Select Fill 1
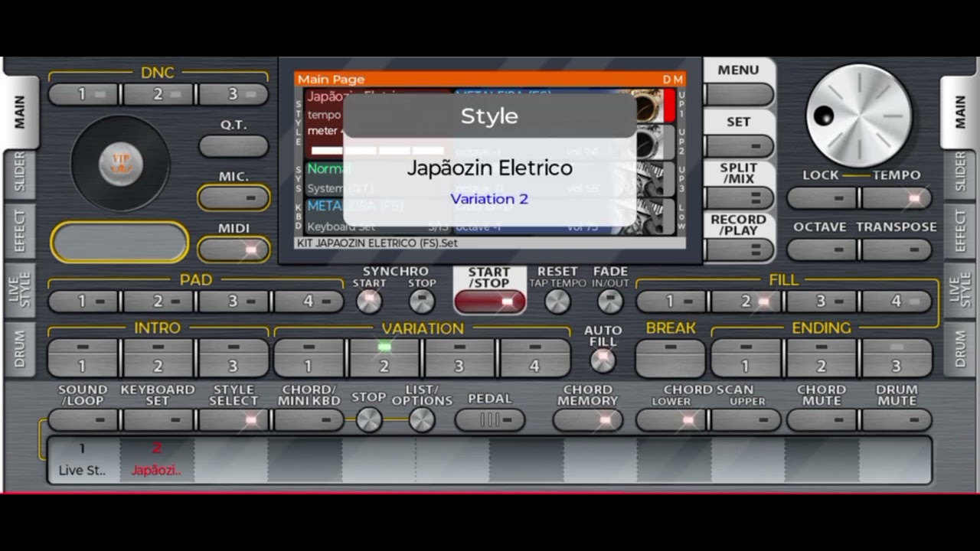Image resolution: width=980 pixels, height=551 pixels. coord(671,302)
